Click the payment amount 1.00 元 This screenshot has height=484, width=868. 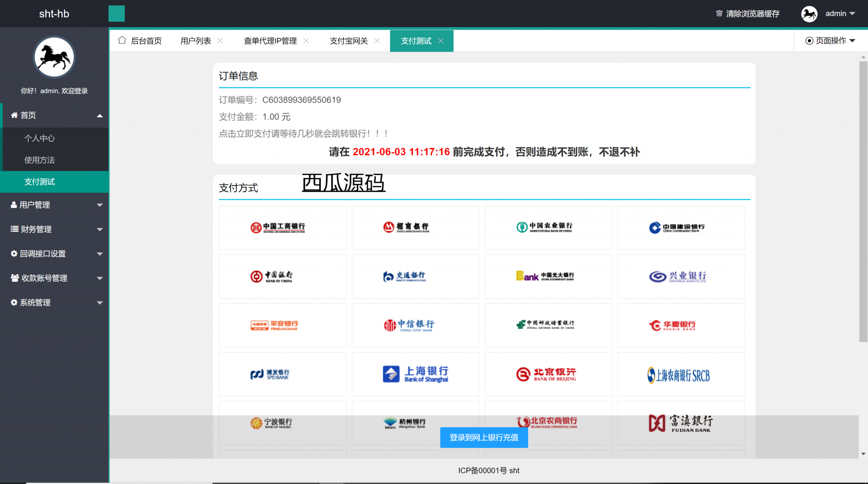pyautogui.click(x=276, y=117)
